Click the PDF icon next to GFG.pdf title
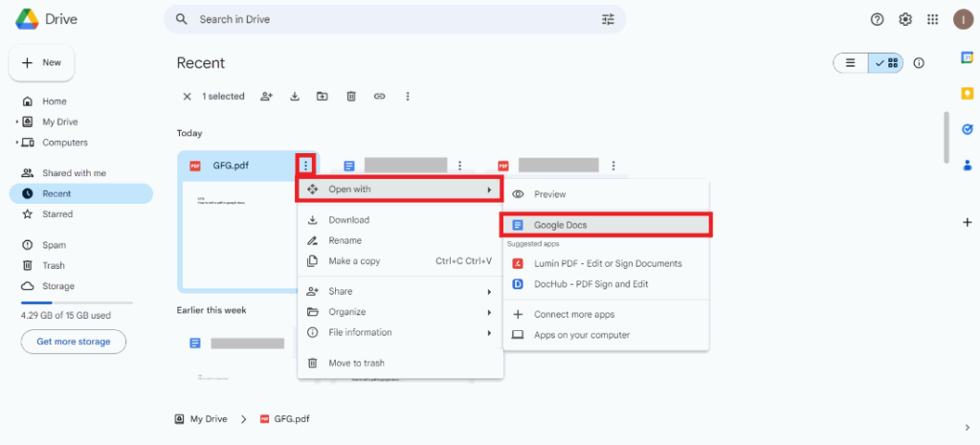980x445 pixels. point(195,166)
